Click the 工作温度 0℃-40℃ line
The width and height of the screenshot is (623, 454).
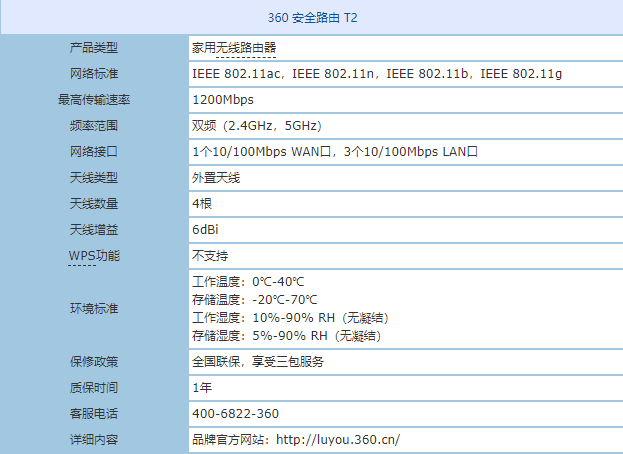tap(248, 282)
